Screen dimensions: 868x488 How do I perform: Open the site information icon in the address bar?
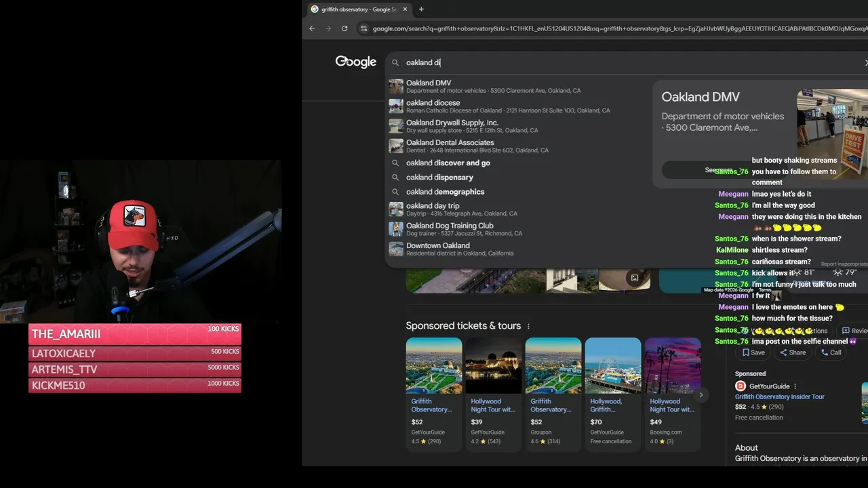(363, 28)
